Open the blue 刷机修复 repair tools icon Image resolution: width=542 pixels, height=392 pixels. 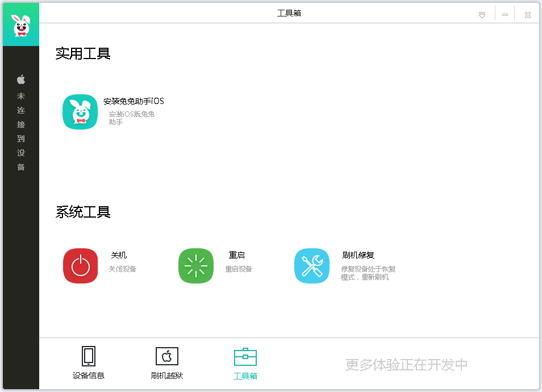click(311, 265)
